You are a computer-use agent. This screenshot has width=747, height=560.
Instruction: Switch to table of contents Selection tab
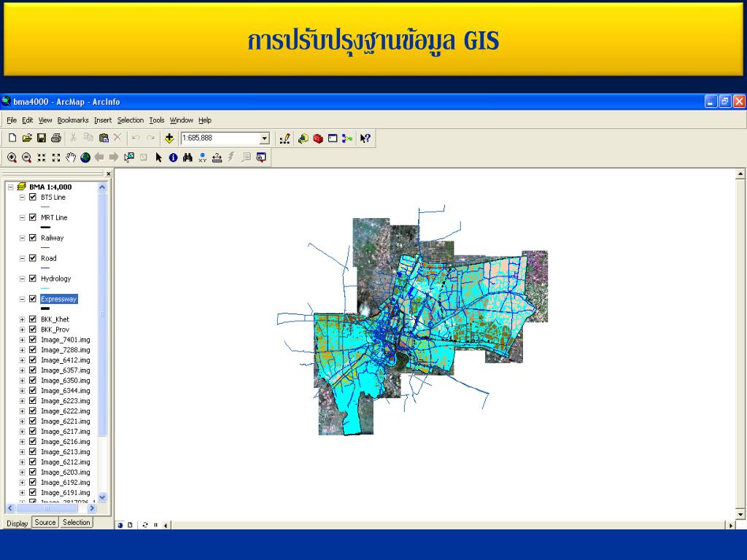(76, 522)
